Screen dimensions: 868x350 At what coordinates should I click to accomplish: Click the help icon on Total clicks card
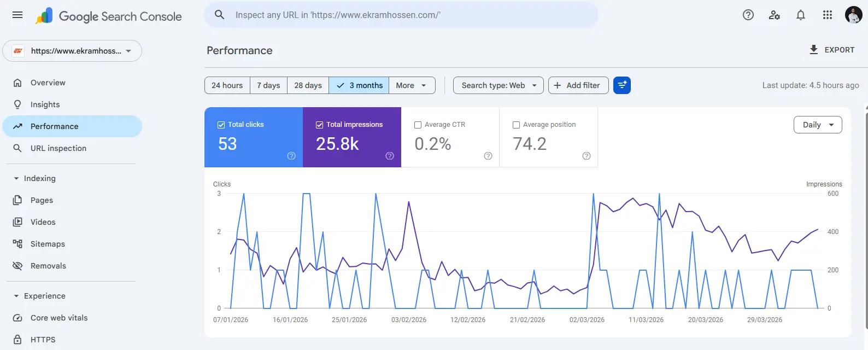291,156
